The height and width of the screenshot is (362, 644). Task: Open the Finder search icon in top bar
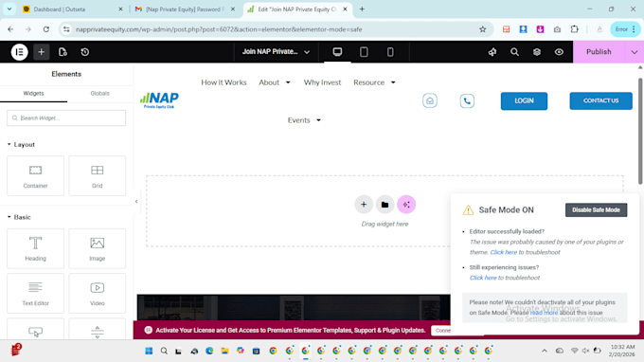click(514, 52)
